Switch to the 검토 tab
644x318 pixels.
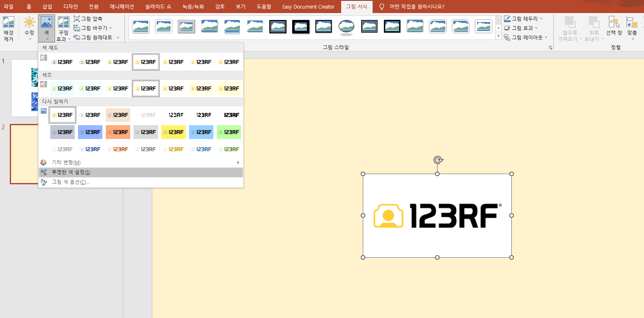click(x=220, y=7)
